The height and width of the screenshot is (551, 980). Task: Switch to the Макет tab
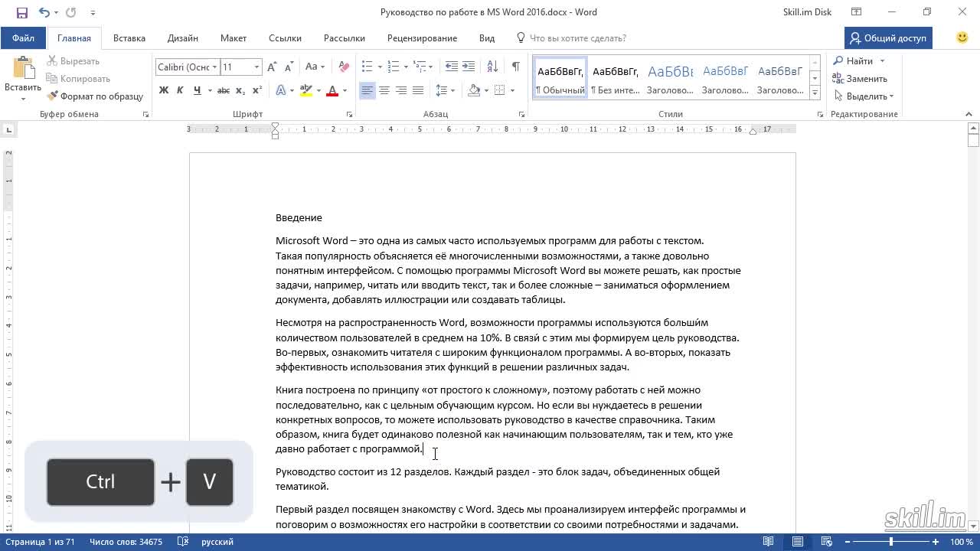pos(234,37)
